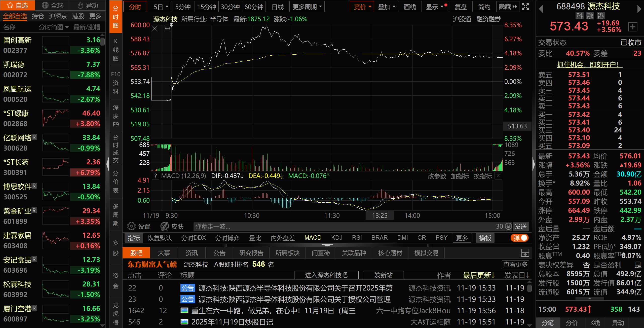Close the MACD indicator panel
Viewport: 644px width, 328px height.
point(498,176)
